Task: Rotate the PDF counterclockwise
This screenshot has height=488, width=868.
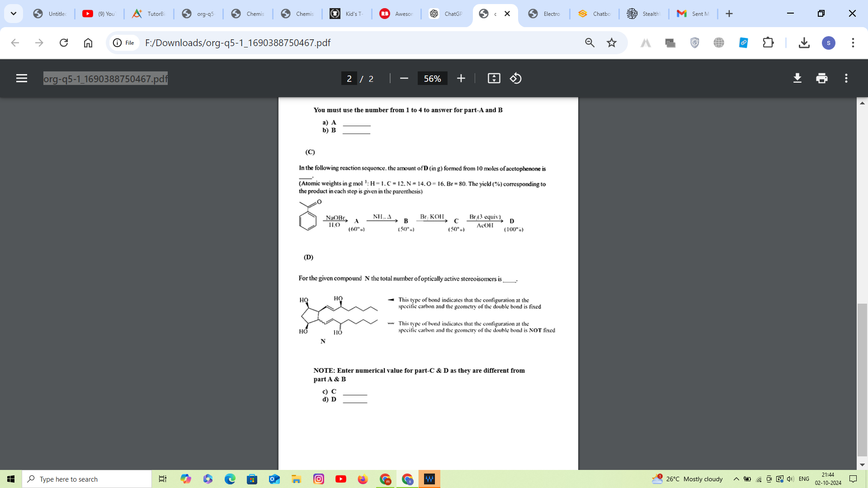Action: click(516, 78)
